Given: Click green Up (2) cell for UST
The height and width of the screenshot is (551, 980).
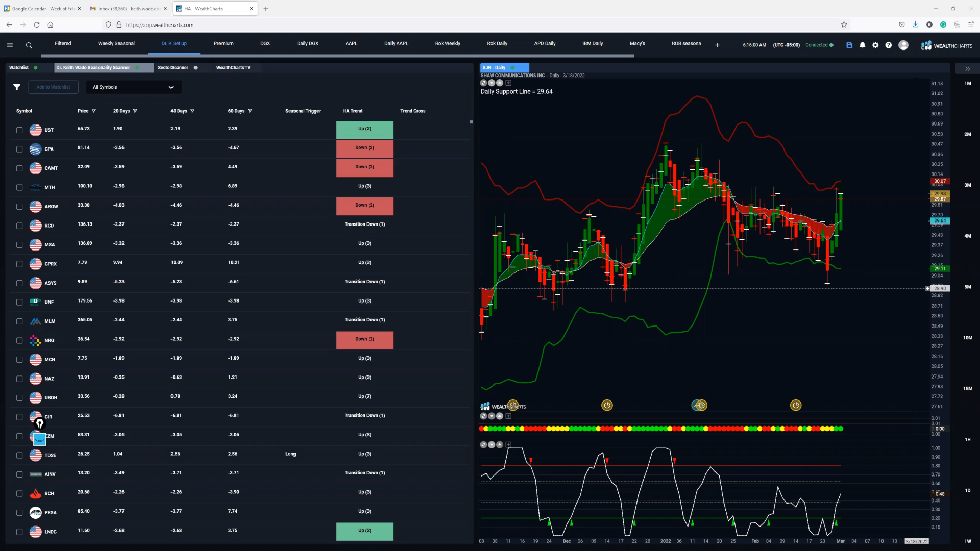Looking at the screenshot, I should click(364, 129).
